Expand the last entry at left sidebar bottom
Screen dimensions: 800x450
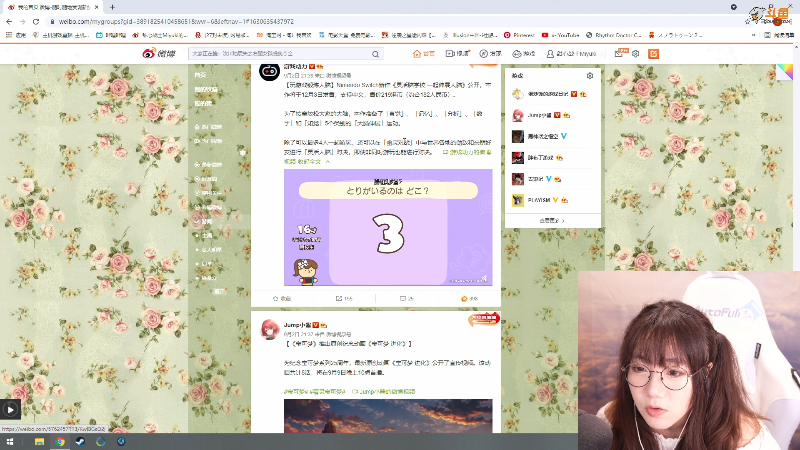point(219,291)
